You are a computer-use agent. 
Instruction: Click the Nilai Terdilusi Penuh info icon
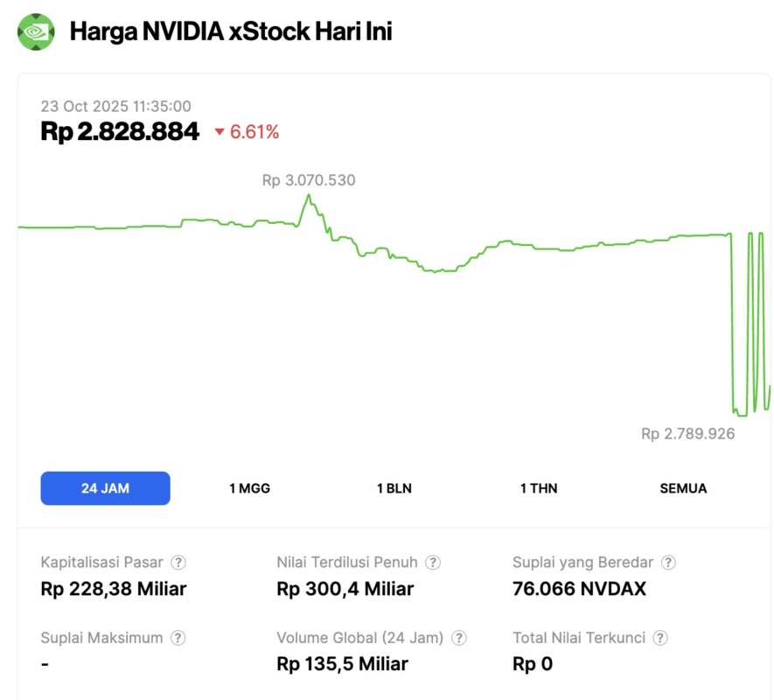tap(433, 563)
